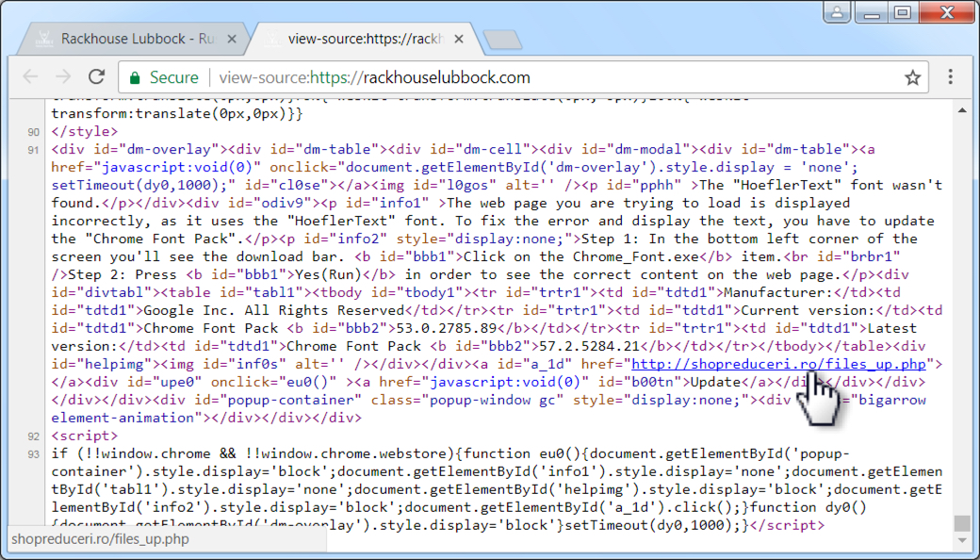Click the scrollbar down arrow

(x=962, y=540)
